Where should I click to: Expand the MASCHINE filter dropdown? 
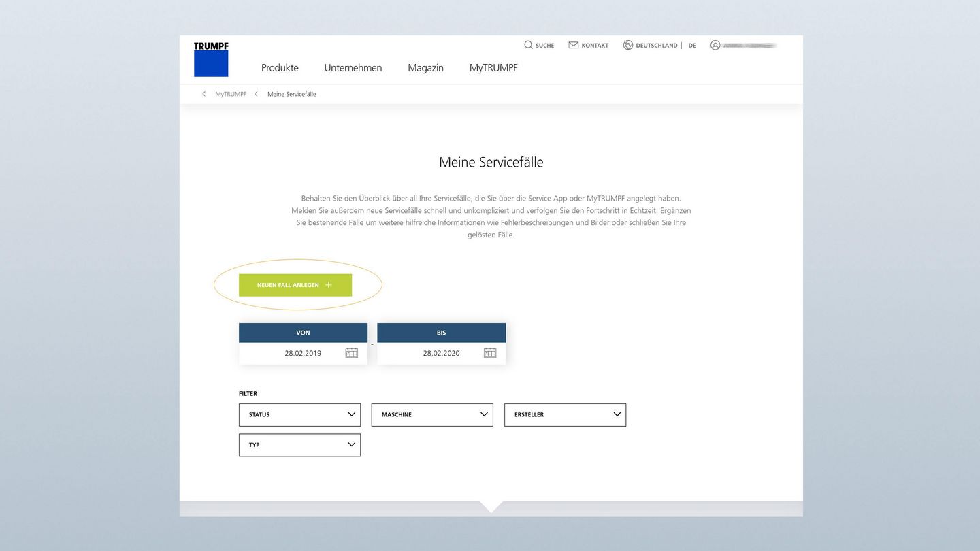click(432, 414)
